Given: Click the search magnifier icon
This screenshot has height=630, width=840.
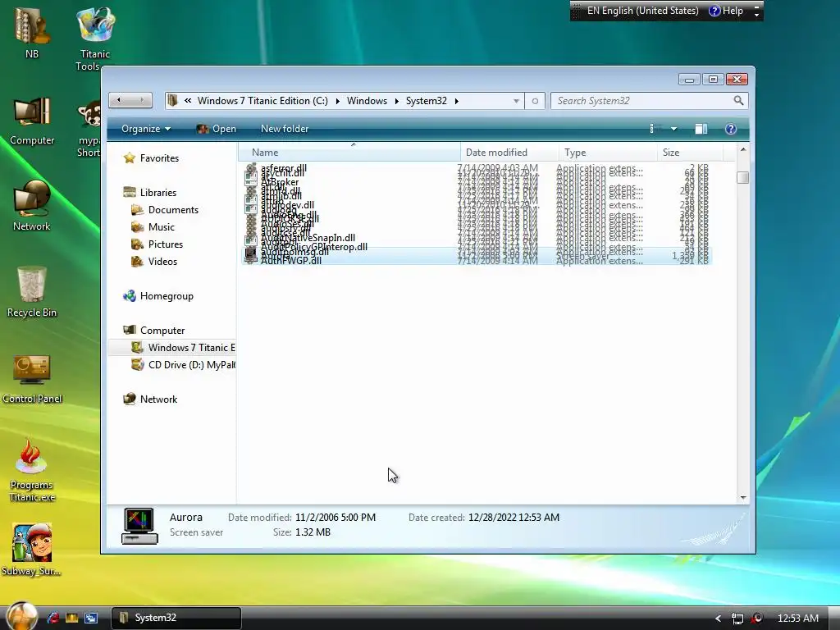Looking at the screenshot, I should pyautogui.click(x=738, y=101).
